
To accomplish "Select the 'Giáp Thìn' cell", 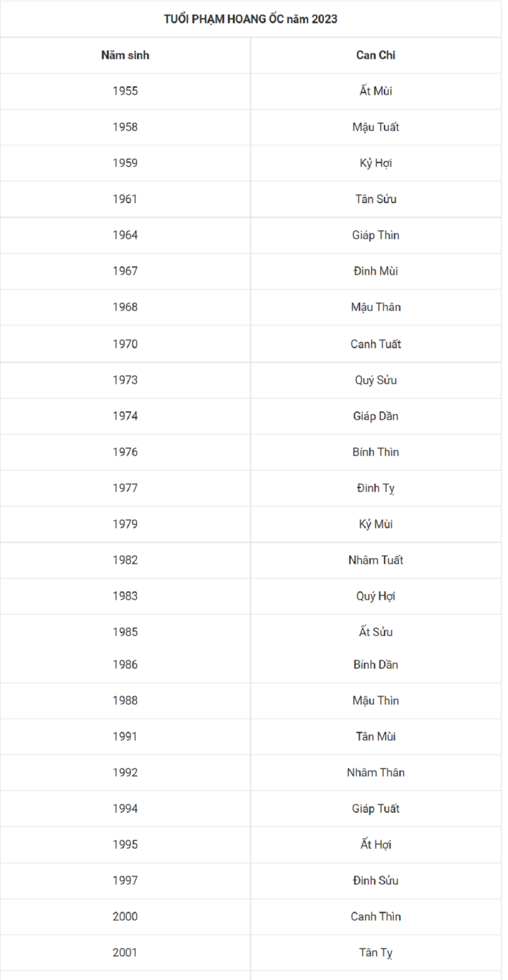I will (375, 235).
